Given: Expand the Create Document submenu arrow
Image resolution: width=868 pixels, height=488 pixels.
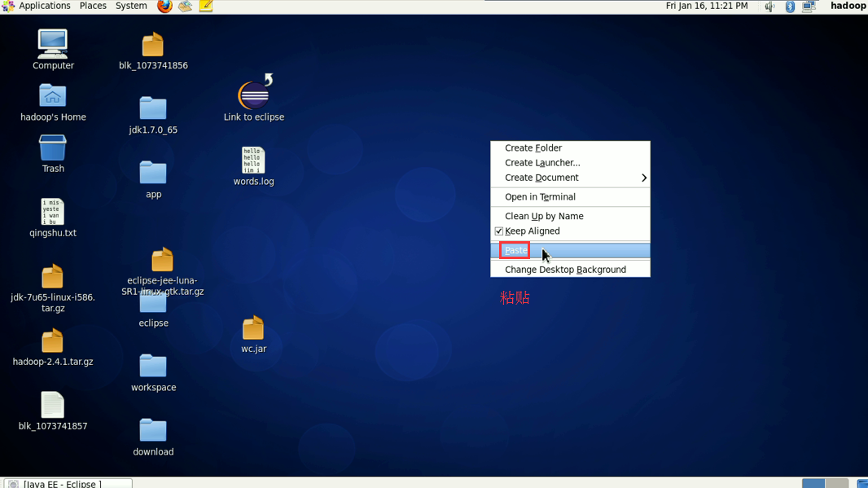Looking at the screenshot, I should (644, 178).
